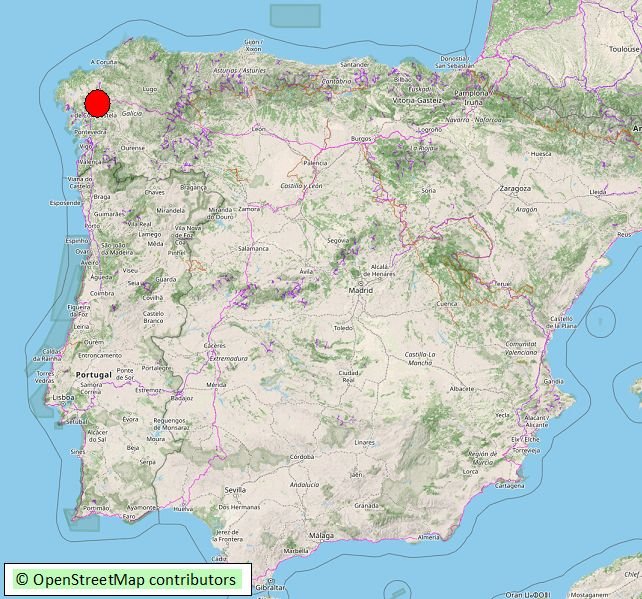Click the Cantabria region label
Screen dimensions: 642x599
[x=337, y=81]
